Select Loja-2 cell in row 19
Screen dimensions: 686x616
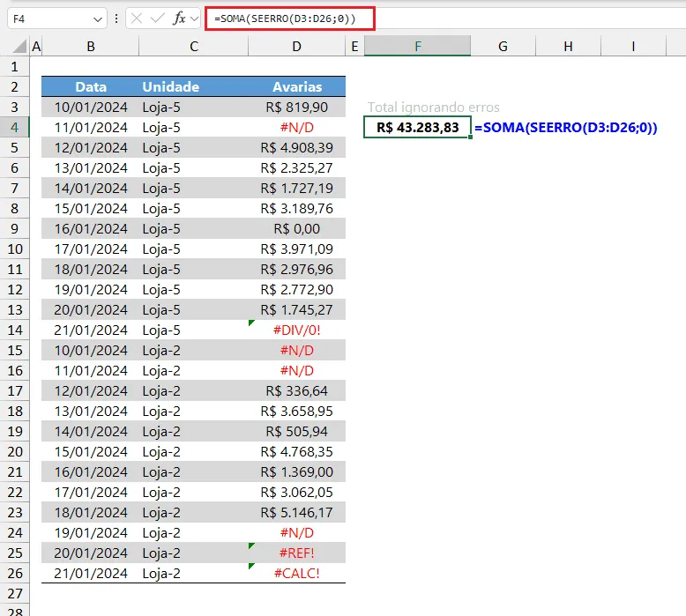click(194, 431)
